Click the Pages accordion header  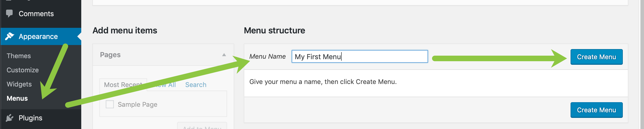click(163, 55)
